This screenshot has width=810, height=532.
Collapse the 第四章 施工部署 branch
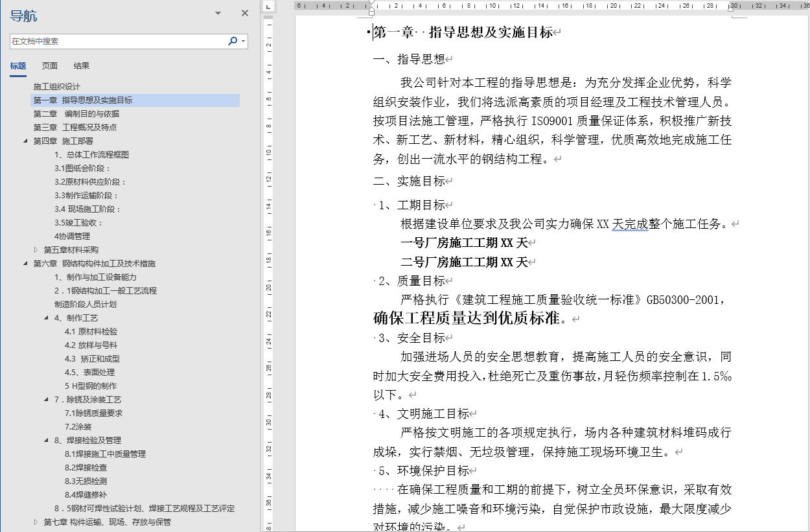(26, 140)
